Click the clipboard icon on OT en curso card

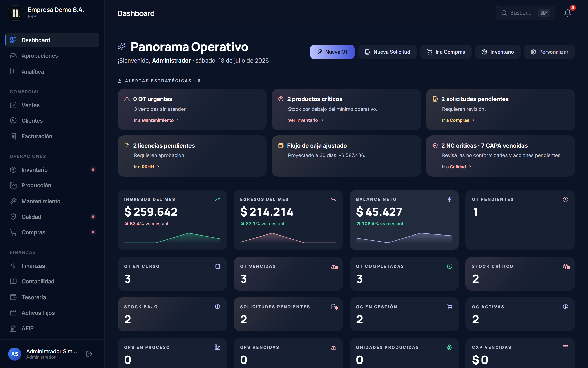218,266
